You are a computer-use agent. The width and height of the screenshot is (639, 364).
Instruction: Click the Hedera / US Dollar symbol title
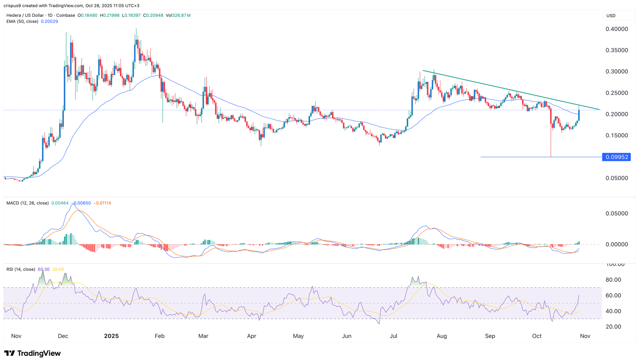click(x=25, y=15)
